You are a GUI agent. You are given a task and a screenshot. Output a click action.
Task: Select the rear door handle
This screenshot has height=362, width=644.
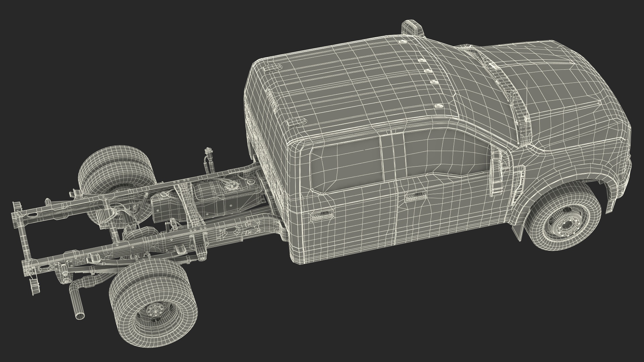322,216
